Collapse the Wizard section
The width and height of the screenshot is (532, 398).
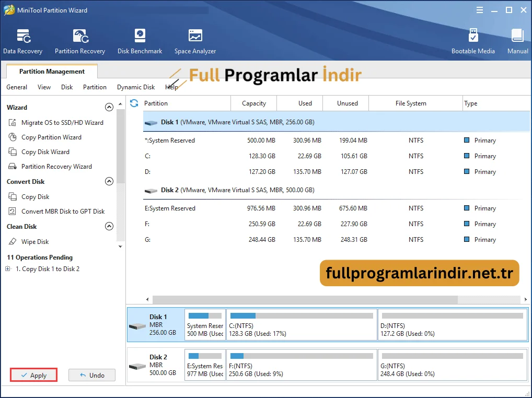click(x=109, y=107)
